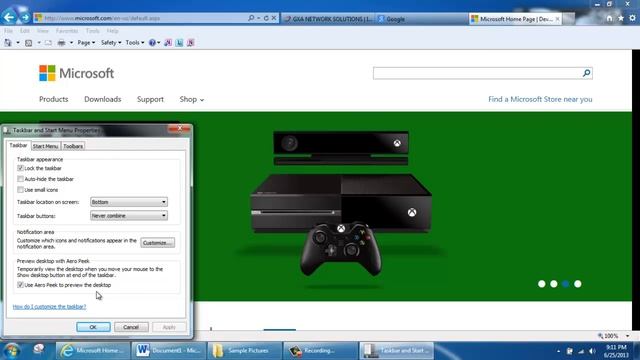This screenshot has width=640, height=360.
Task: Click the Microsoft logo on the page
Action: (76, 73)
